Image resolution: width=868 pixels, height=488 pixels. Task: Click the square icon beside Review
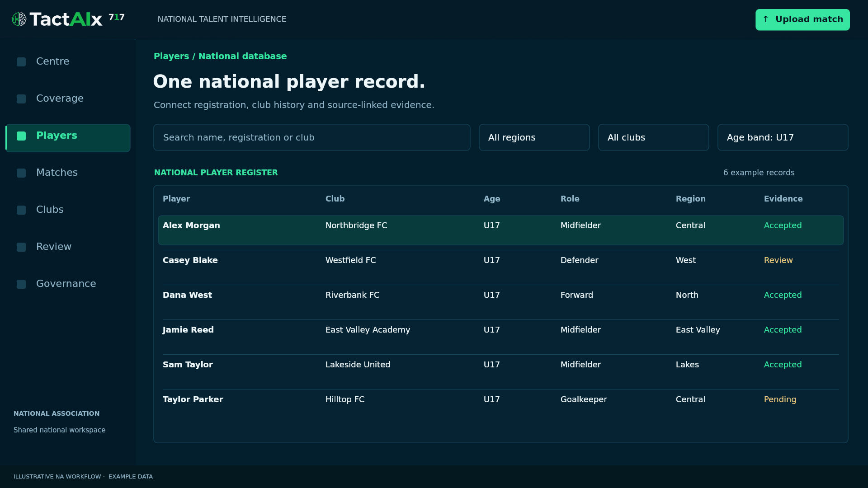[21, 247]
